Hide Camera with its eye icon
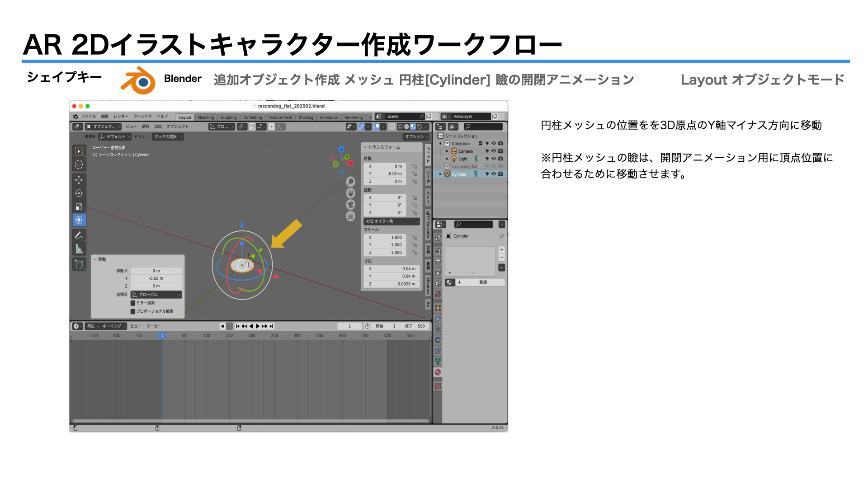 pos(494,151)
